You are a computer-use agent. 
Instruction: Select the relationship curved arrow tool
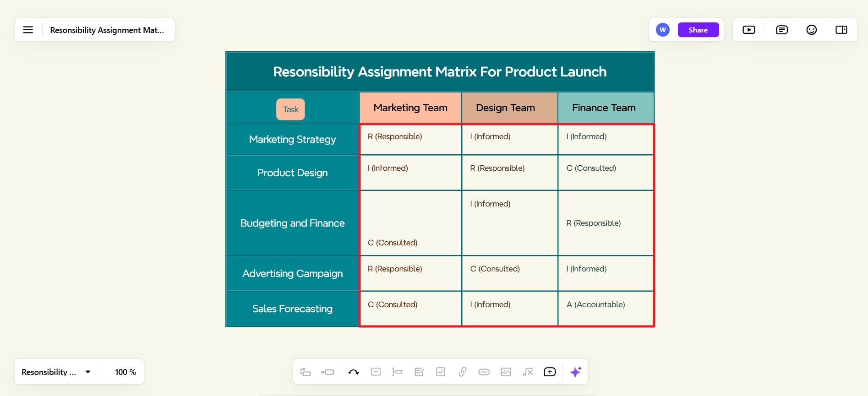(353, 372)
